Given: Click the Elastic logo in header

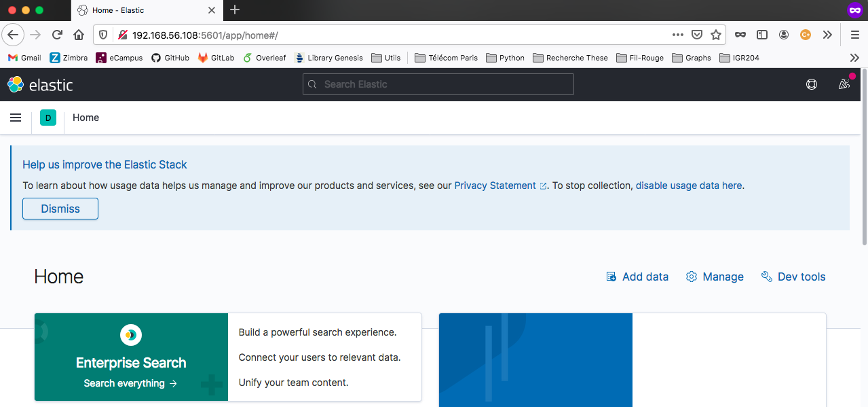Looking at the screenshot, I should pos(40,84).
